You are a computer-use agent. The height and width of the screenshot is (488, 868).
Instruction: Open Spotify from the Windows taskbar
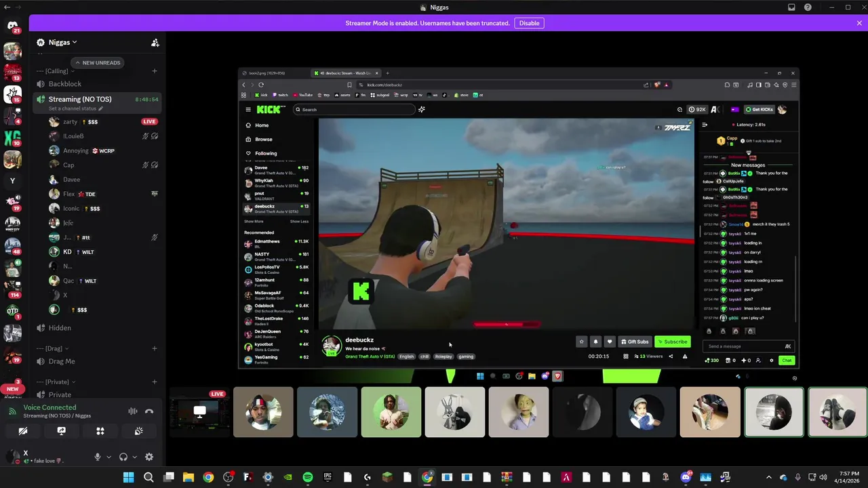coord(307,477)
